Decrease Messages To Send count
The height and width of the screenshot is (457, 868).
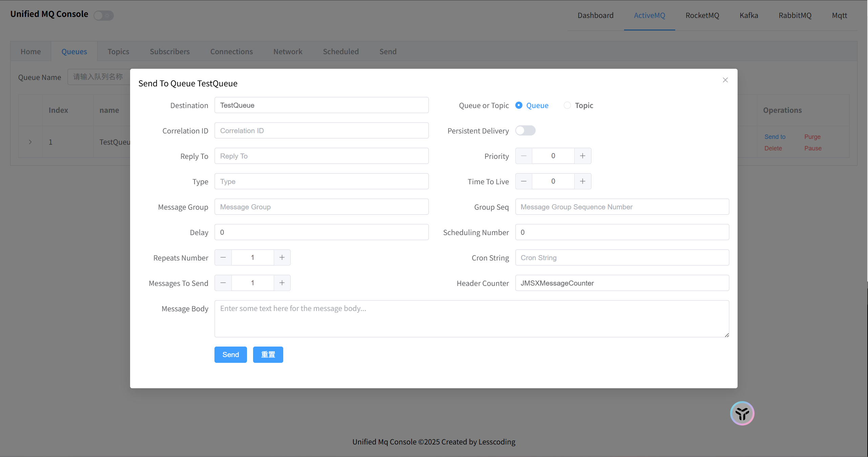click(x=223, y=283)
